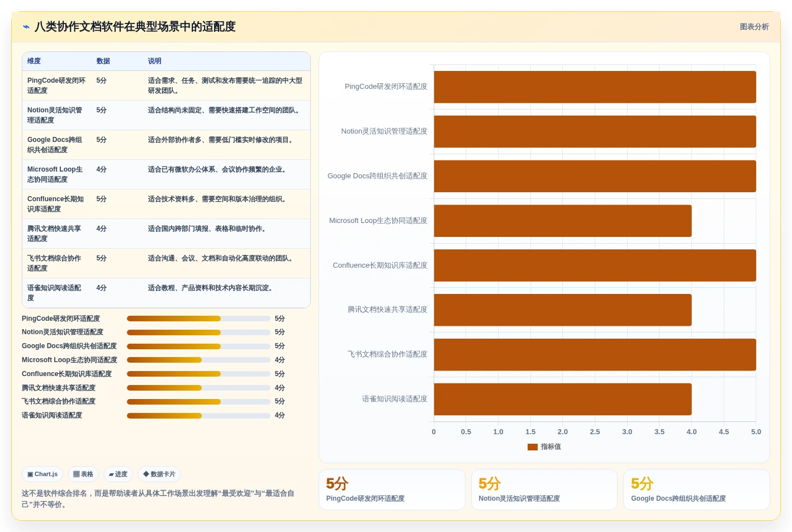Click the 0.5 tick label on the chart x-axis
792x532 pixels.
pyautogui.click(x=466, y=432)
